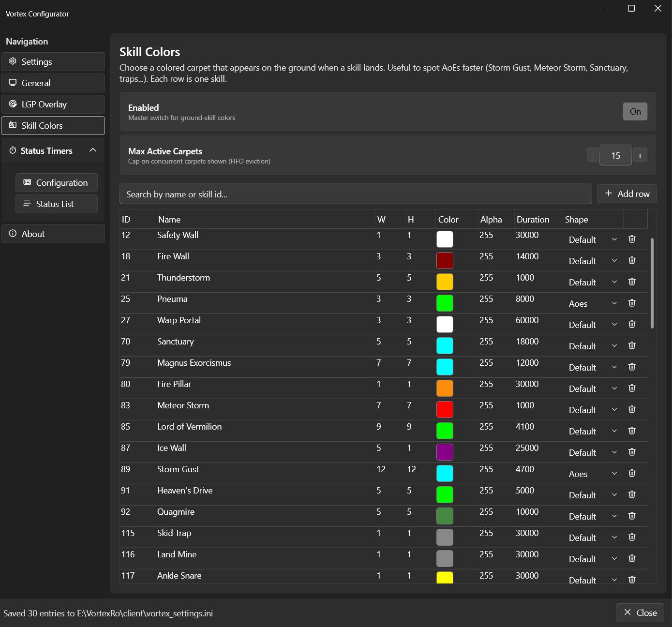Image resolution: width=672 pixels, height=627 pixels.
Task: Open the LGP Overlay page
Action: coord(53,104)
